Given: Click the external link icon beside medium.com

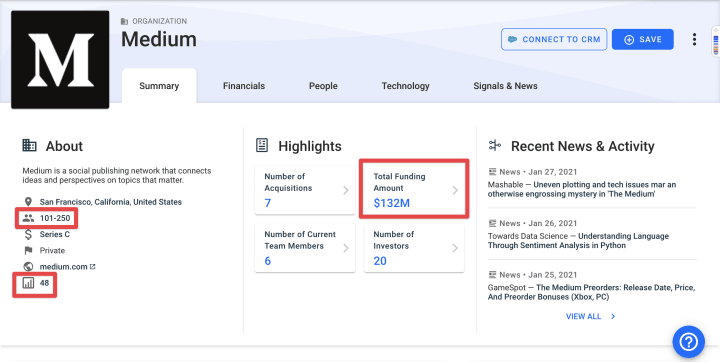Looking at the screenshot, I should pos(93,266).
